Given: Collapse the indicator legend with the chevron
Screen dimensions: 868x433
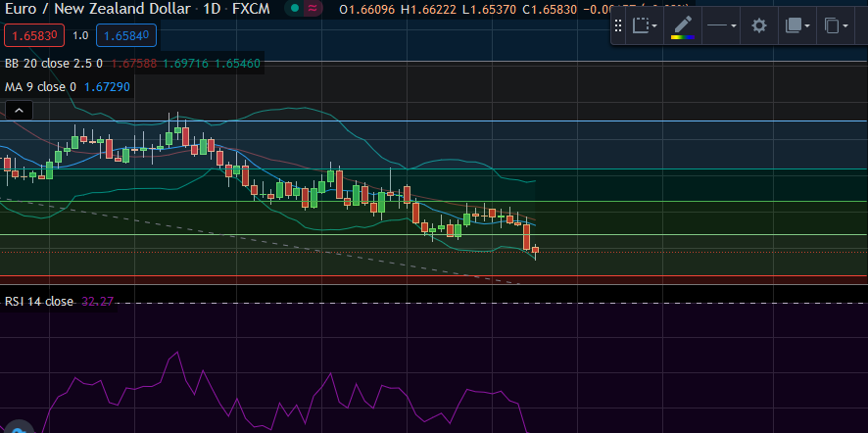Looking at the screenshot, I should 18,112.
